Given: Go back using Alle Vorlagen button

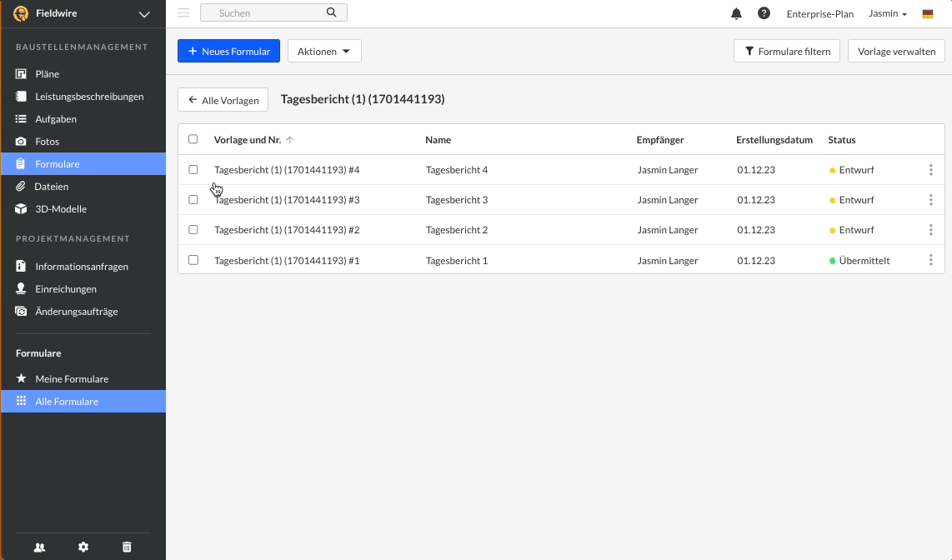Looking at the screenshot, I should pyautogui.click(x=223, y=100).
